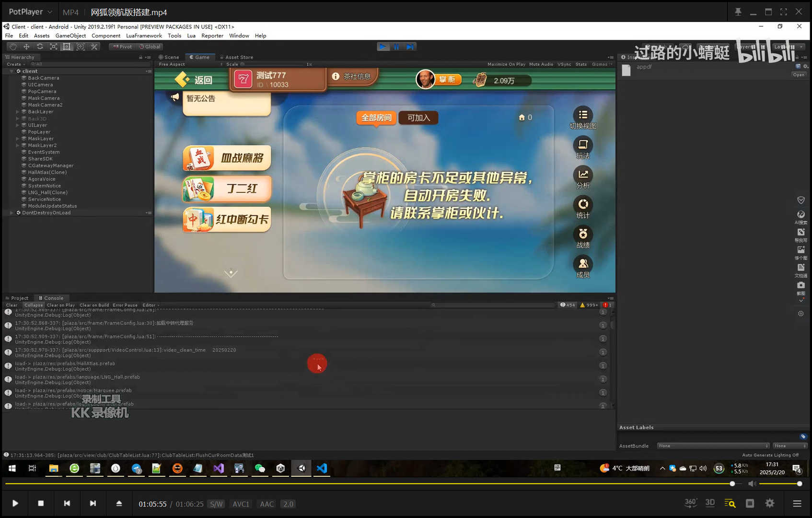Toggle Maximize On Play option
This screenshot has width=812, height=518.
[506, 64]
